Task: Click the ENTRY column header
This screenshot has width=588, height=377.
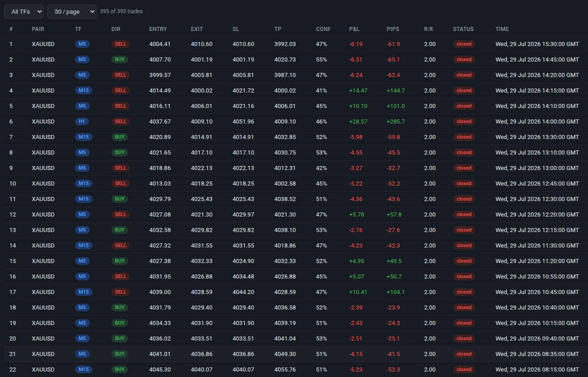Action: 158,29
